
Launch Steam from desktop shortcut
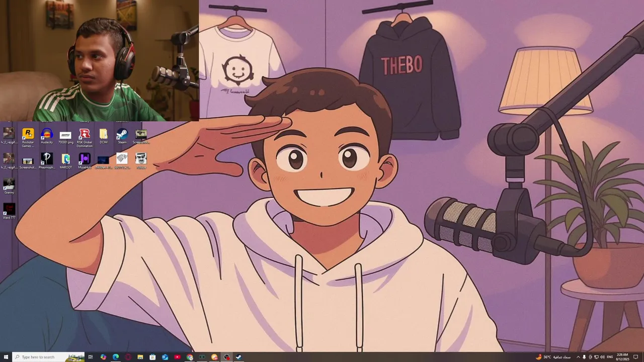coord(122,136)
